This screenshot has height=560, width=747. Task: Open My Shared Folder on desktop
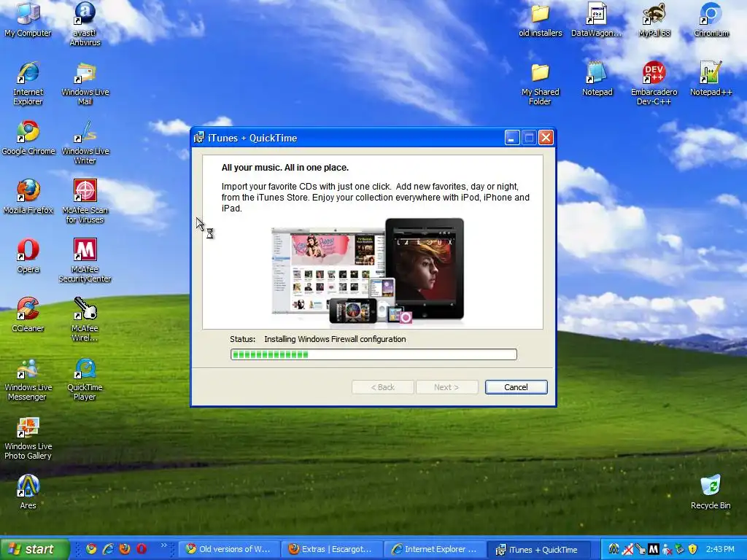(541, 83)
